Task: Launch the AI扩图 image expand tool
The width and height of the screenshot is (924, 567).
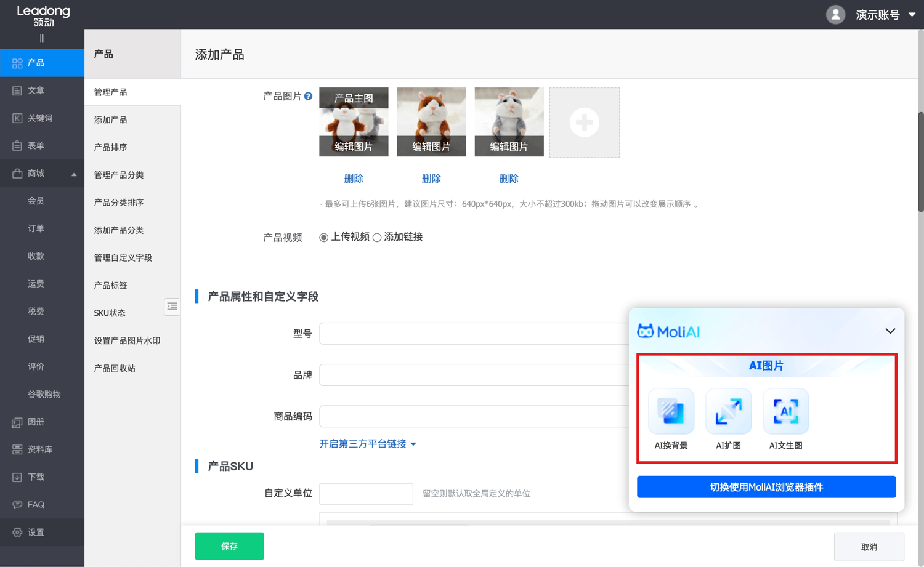Action: (x=728, y=411)
